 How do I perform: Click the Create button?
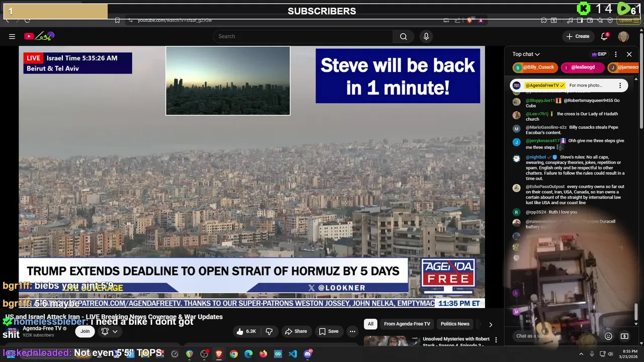click(x=578, y=36)
